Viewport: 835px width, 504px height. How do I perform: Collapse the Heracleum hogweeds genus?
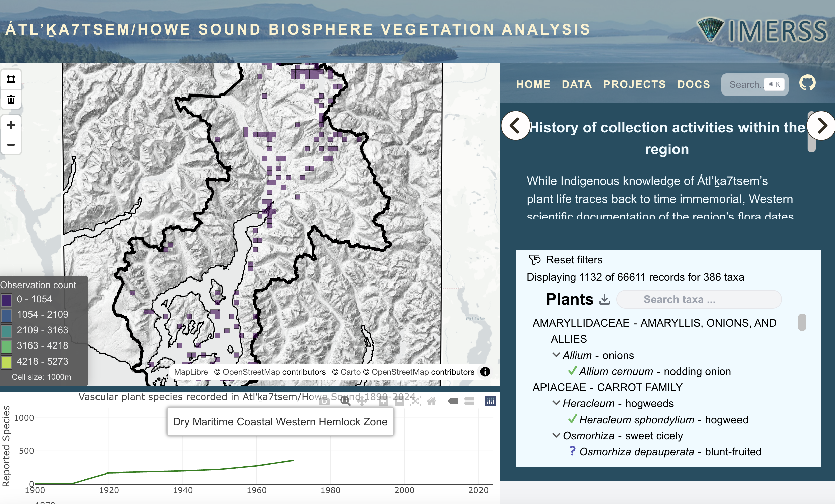(x=556, y=403)
